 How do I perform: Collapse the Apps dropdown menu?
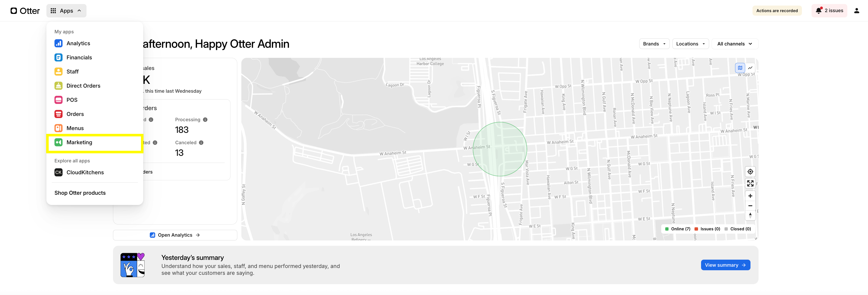tap(66, 11)
